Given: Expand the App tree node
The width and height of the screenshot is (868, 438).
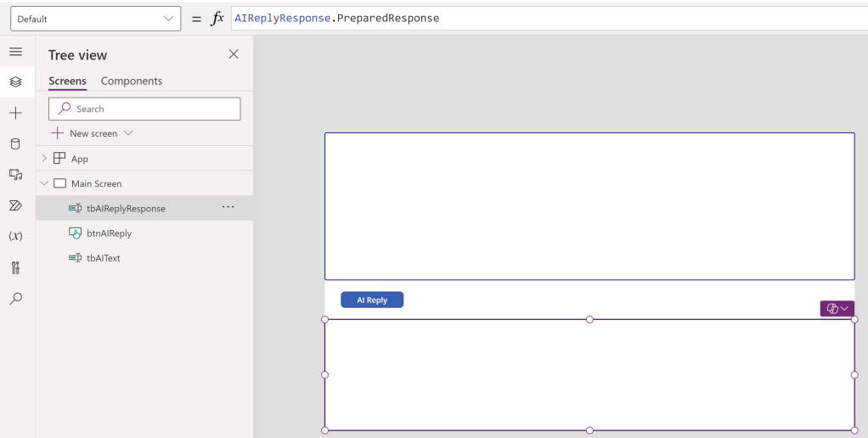Looking at the screenshot, I should click(x=45, y=159).
